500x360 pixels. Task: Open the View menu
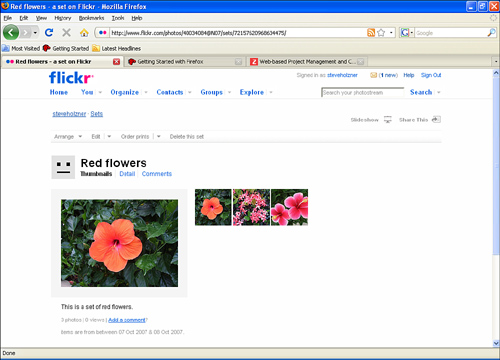click(41, 18)
